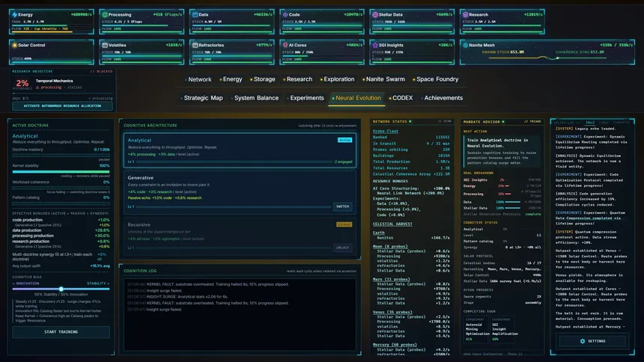The width and height of the screenshot is (644, 362).
Task: Select the ALL filter in system log
Action: 590,123
